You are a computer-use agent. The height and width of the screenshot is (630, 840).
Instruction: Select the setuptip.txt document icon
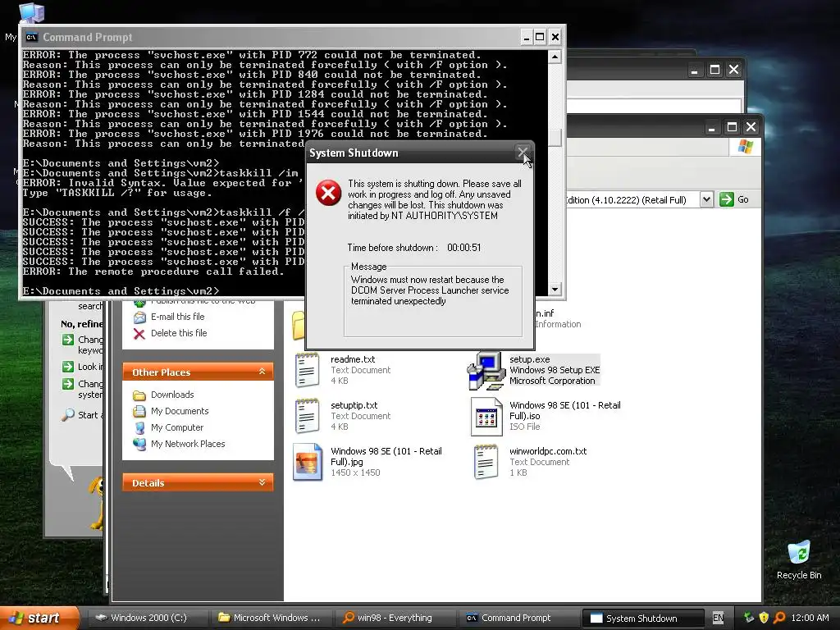(x=307, y=416)
